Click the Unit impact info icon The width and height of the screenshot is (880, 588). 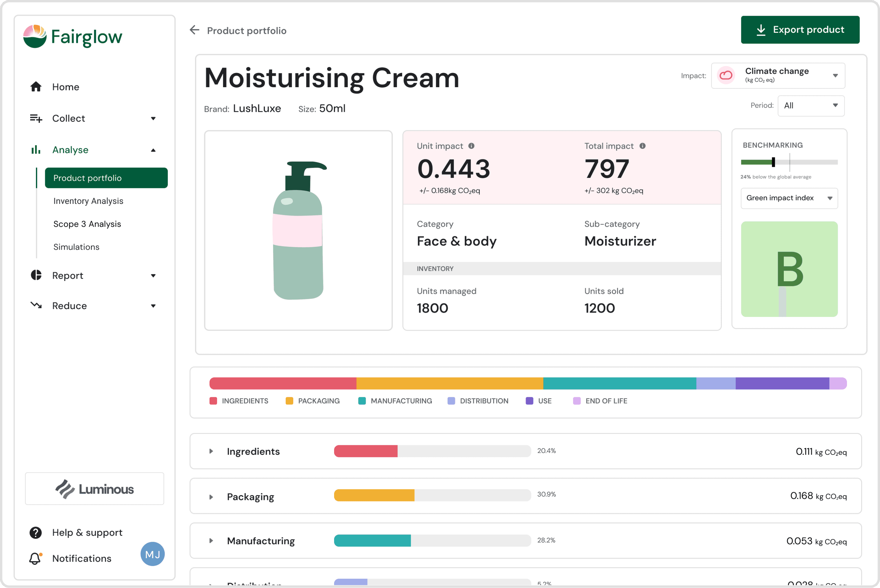tap(471, 146)
